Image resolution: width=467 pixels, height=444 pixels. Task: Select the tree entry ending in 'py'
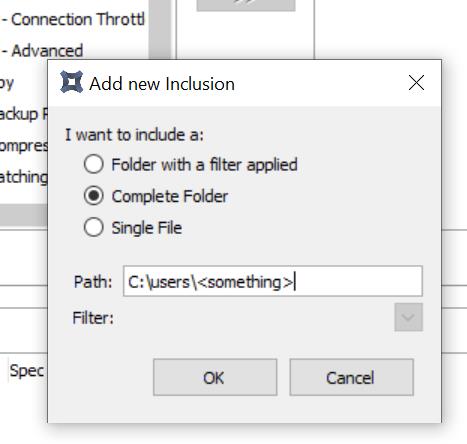pos(7,83)
